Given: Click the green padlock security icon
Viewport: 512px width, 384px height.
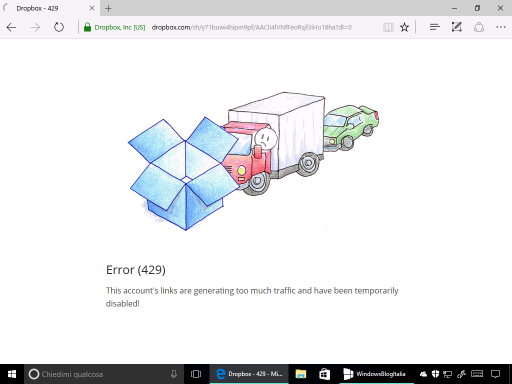Looking at the screenshot, I should [87, 27].
